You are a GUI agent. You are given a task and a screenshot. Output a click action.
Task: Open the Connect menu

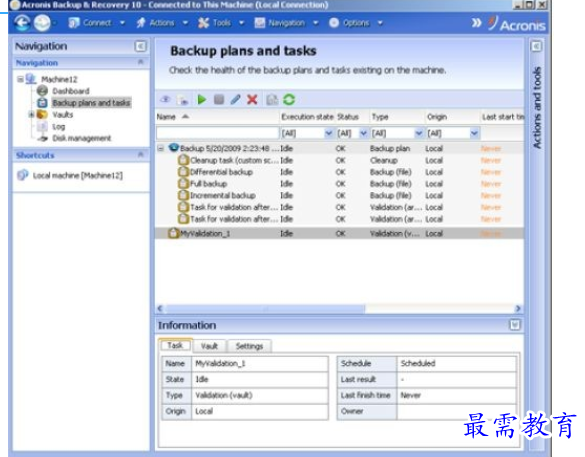coord(97,23)
